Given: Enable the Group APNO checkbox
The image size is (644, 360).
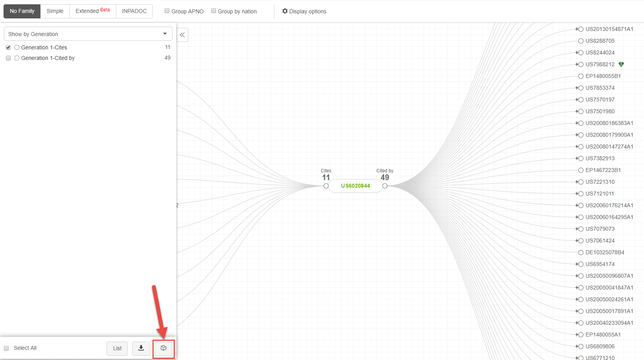Looking at the screenshot, I should tap(167, 11).
